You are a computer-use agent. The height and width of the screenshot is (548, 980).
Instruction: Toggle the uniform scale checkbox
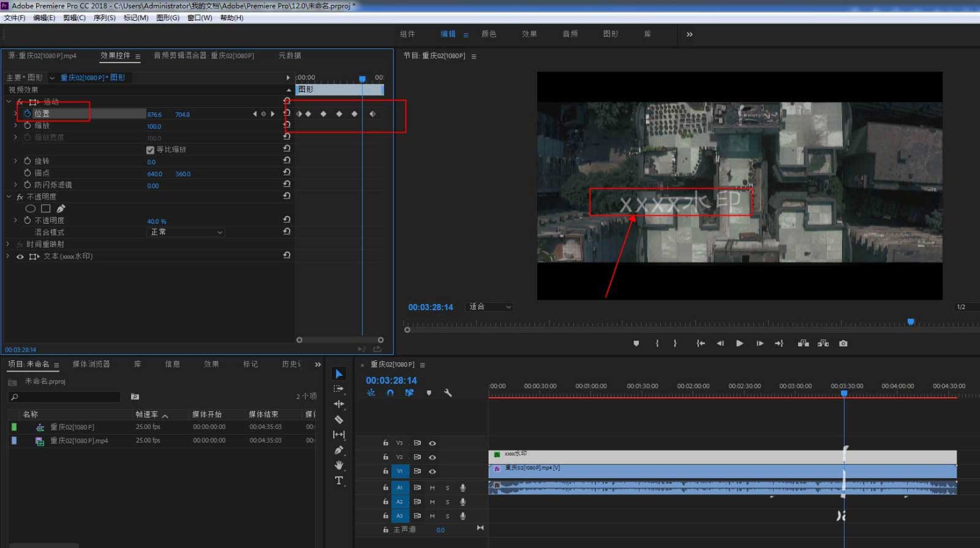pos(150,150)
